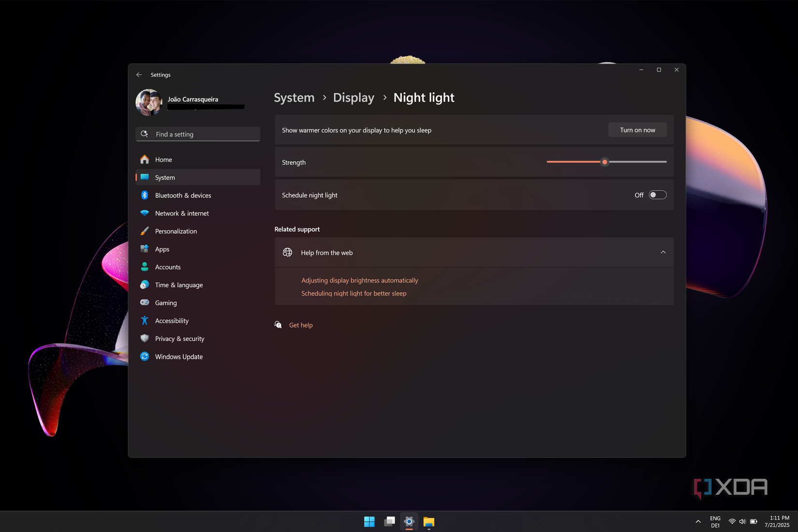
Task: Open the System settings category
Action: coord(198,177)
